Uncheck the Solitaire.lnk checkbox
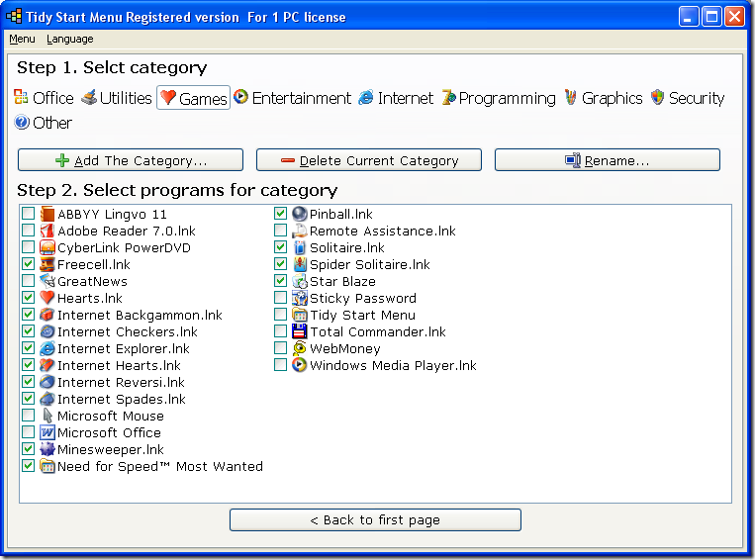The width and height of the screenshot is (755, 560). [281, 247]
